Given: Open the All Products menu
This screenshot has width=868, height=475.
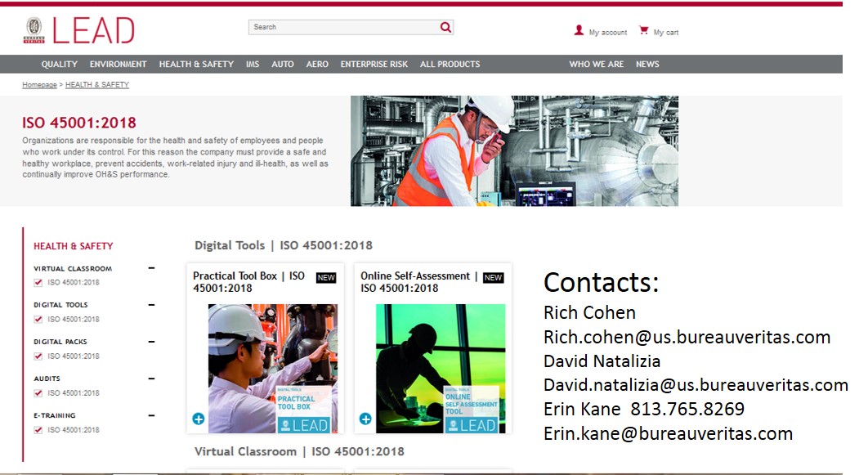Looking at the screenshot, I should 450,65.
